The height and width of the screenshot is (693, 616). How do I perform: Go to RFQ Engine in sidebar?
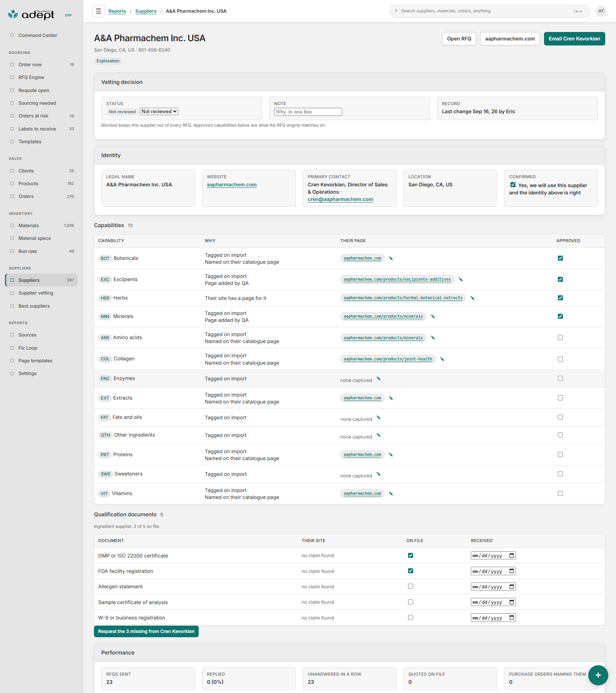[x=42, y=77]
